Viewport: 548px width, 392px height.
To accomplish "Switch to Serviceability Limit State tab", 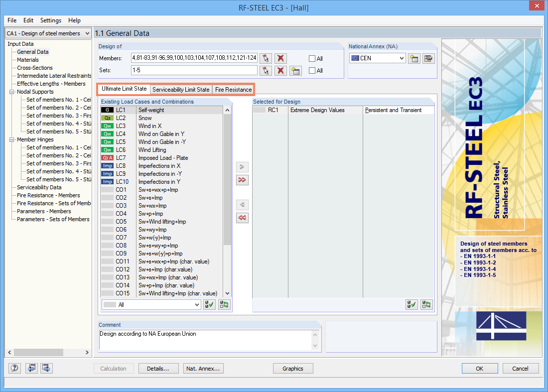I will [x=181, y=90].
